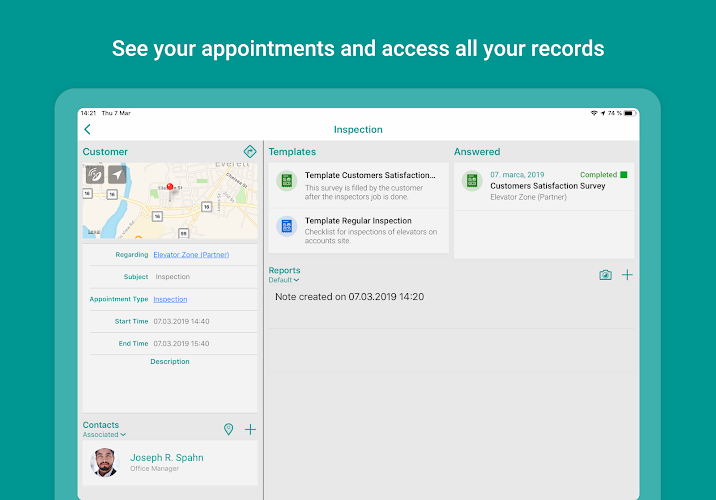
Task: Click the Templates section heading
Action: pos(292,152)
